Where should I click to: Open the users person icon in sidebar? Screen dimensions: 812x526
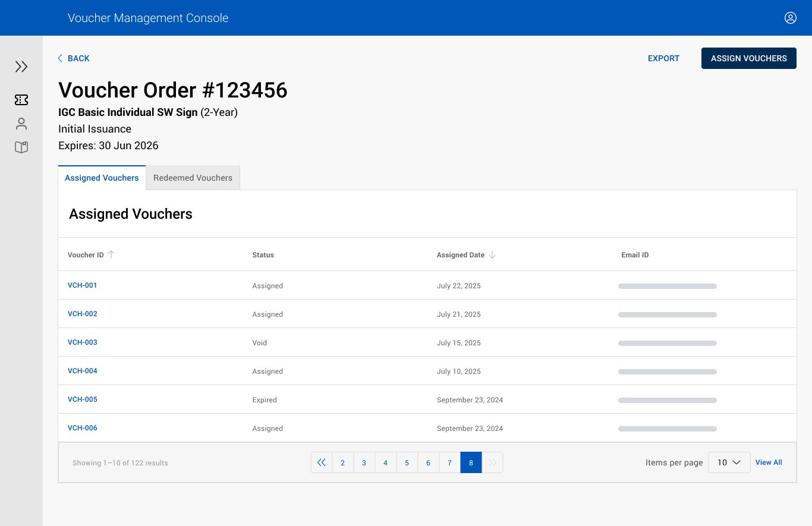pos(21,124)
